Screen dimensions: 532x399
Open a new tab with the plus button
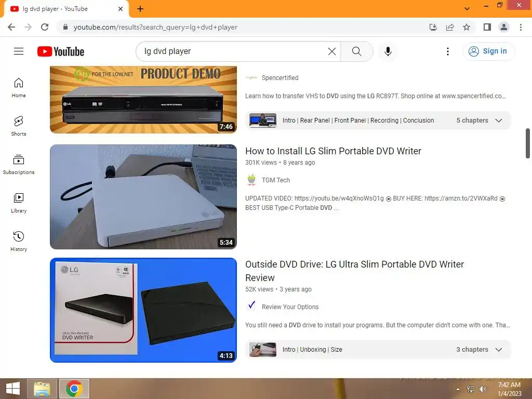coord(140,9)
